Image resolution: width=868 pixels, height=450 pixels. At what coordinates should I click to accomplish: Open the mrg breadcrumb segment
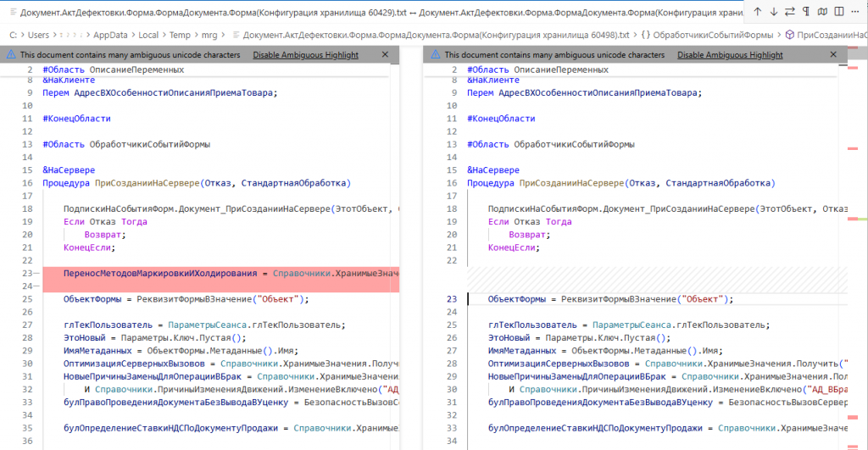pos(209,35)
